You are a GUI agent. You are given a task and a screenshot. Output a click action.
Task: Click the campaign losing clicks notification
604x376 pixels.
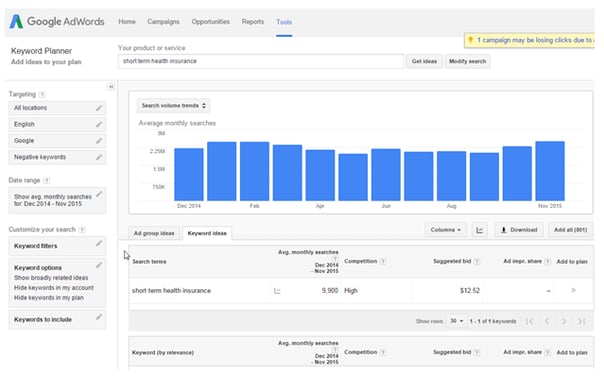click(x=530, y=40)
